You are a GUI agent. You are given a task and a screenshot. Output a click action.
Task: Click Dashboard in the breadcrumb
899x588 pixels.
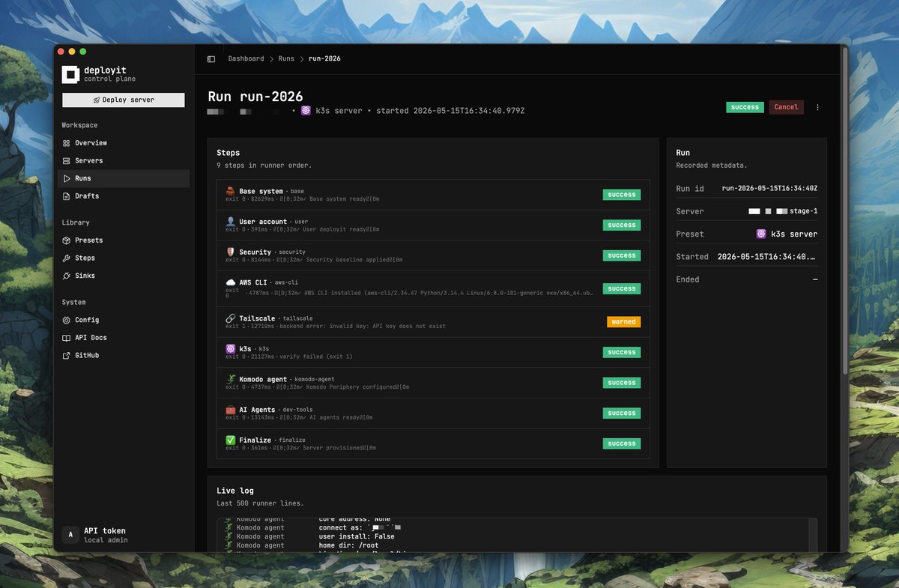point(246,58)
